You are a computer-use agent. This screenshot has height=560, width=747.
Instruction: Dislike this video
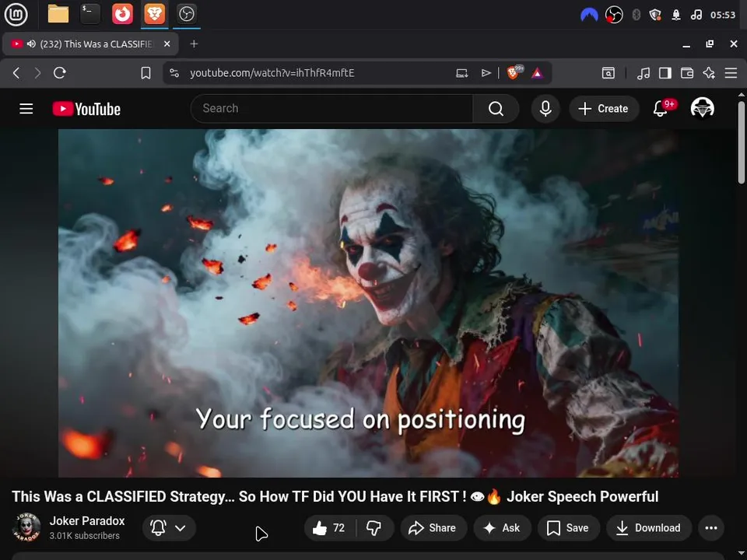pos(374,527)
